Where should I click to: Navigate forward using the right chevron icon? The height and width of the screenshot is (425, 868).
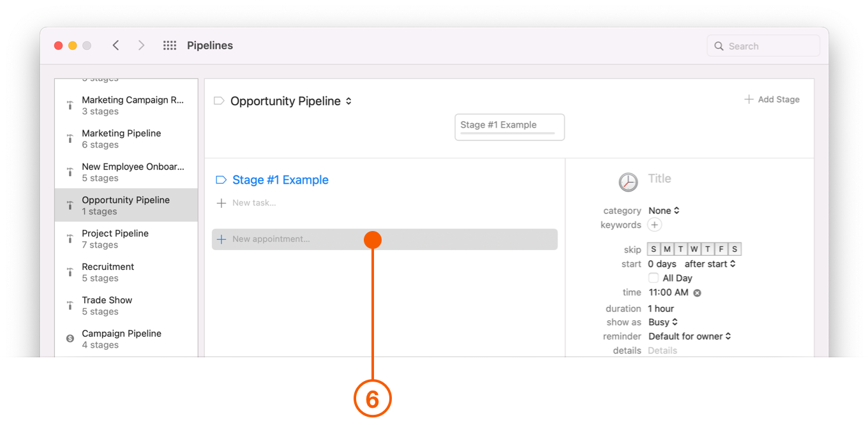[141, 45]
